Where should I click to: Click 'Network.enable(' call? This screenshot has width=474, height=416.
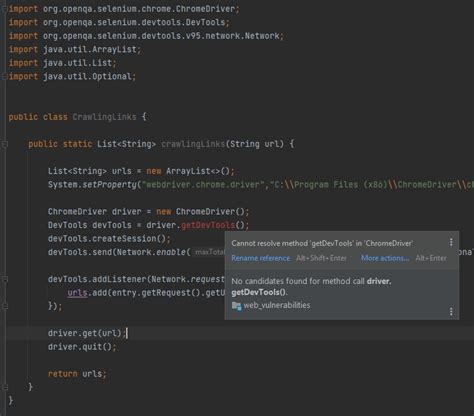[x=153, y=252]
